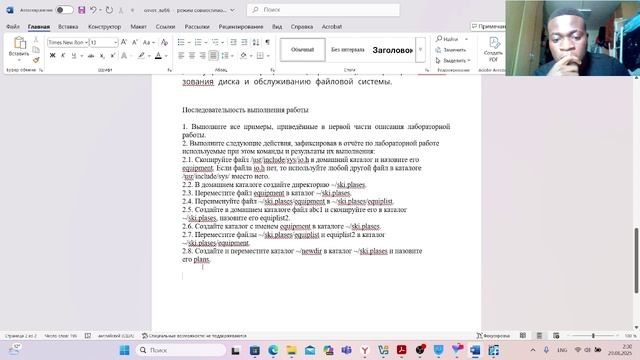640x360 pixels.
Task: Center the text
Action: tap(192, 56)
